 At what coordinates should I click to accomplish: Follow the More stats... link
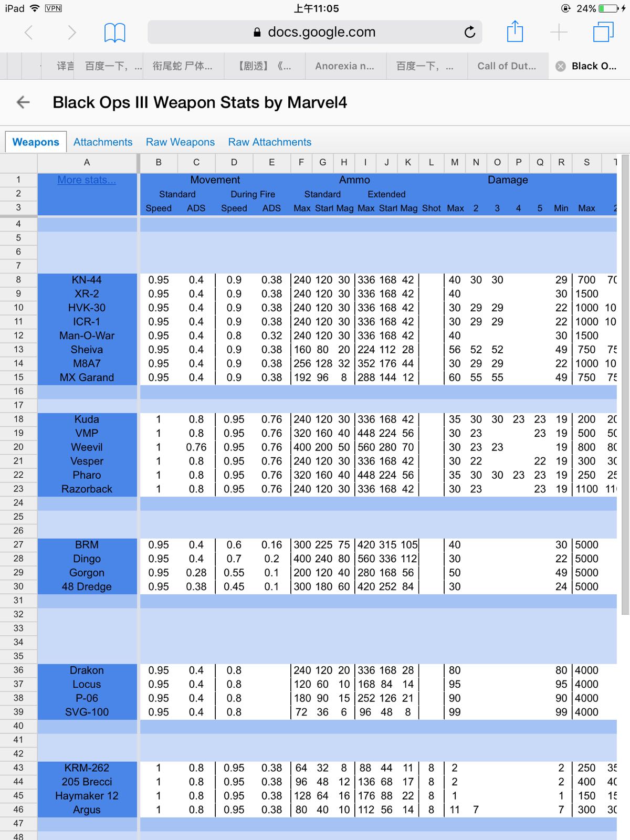[x=87, y=180]
